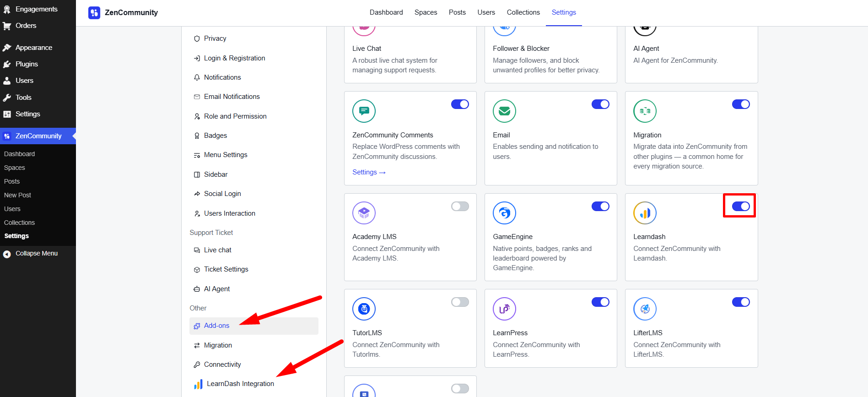This screenshot has height=397, width=868.
Task: Switch to the Spaces top tab
Action: pyautogui.click(x=426, y=12)
